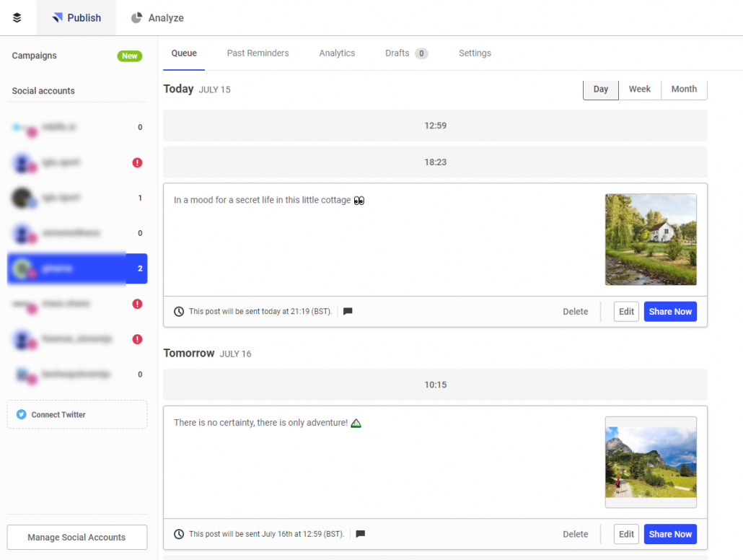Viewport: 743px width, 560px height.
Task: Open the cottage photo thumbnail
Action: [x=650, y=240]
